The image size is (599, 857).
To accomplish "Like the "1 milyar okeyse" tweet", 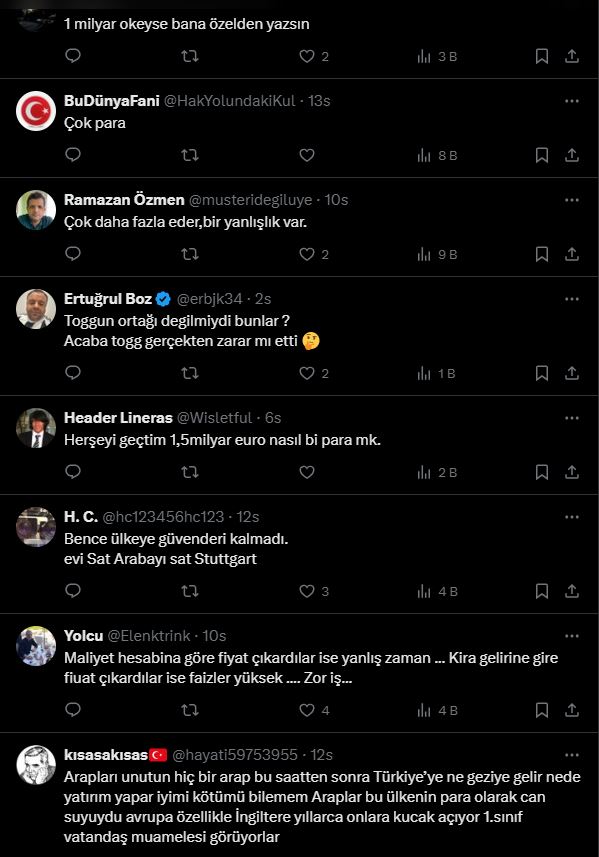I will [x=307, y=56].
